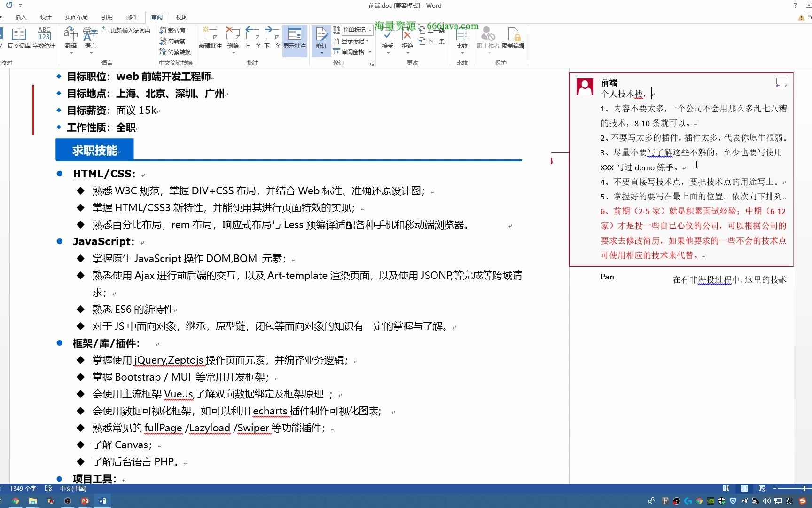Click the Review (审阅) tab
Viewport: 812px width, 508px height.
157,17
